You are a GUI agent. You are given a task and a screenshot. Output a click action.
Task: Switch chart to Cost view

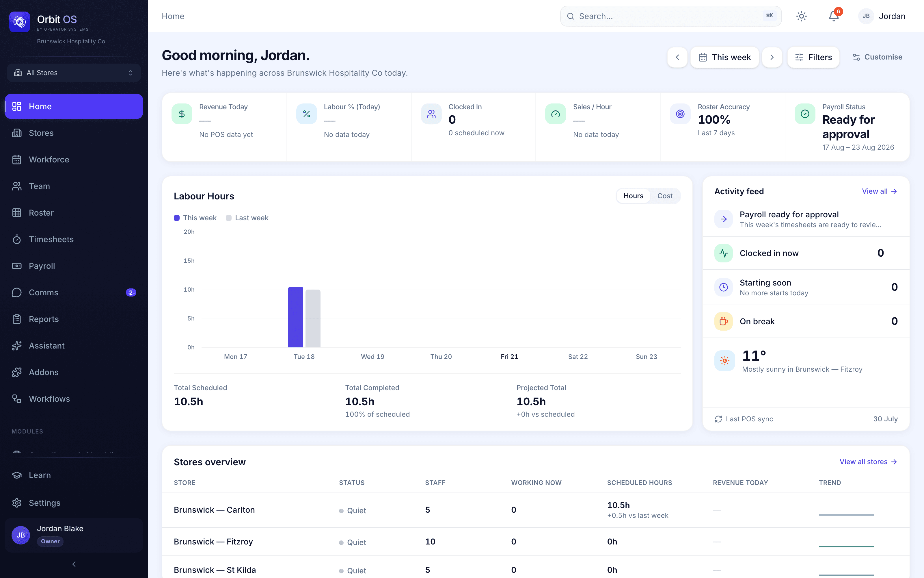pos(665,196)
